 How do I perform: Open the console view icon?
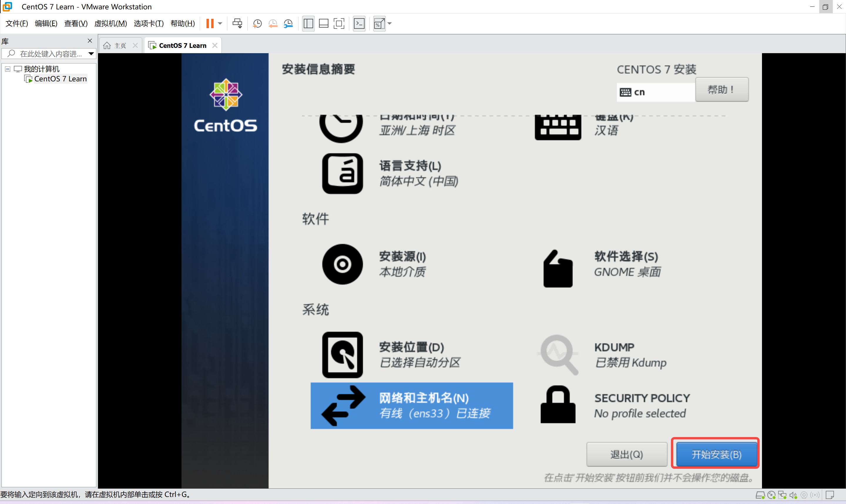359,23
